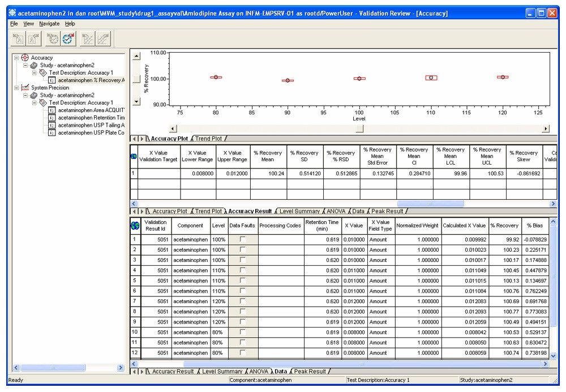Viewport: 566px width, 392px height.
Task: Toggle Data Faults checkbox for row 6
Action: 242,291
